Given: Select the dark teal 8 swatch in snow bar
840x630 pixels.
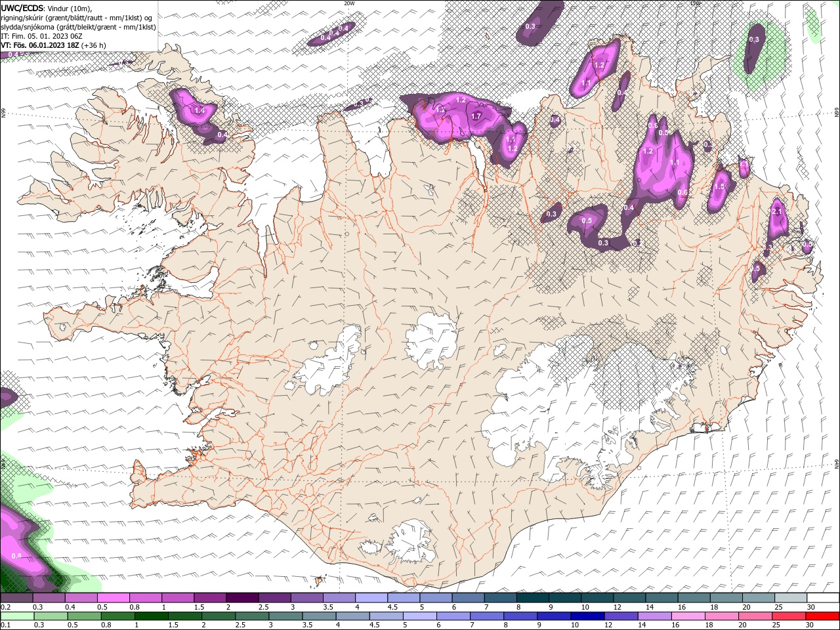Looking at the screenshot, I should pos(532,597).
